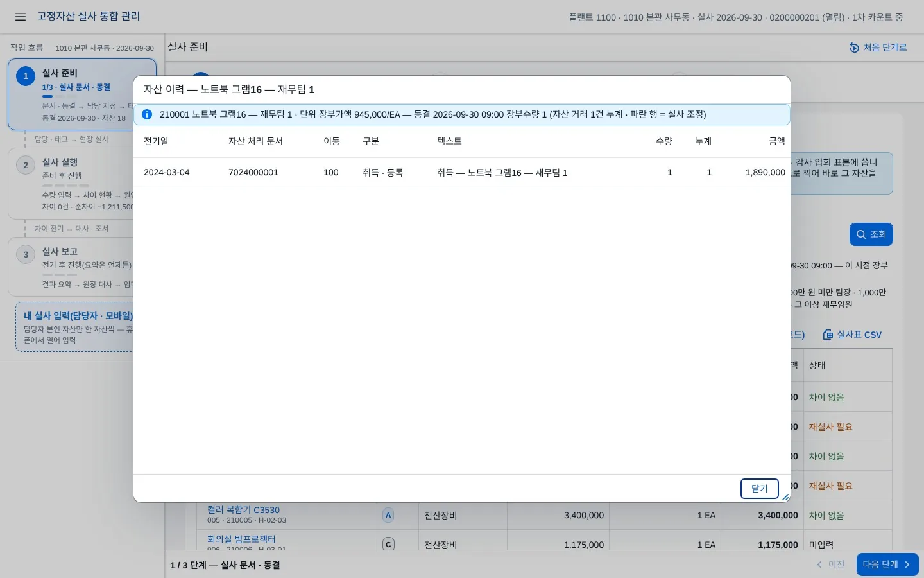Click the 조회 search button
Screen dimensions: 924x578
click(x=871, y=234)
